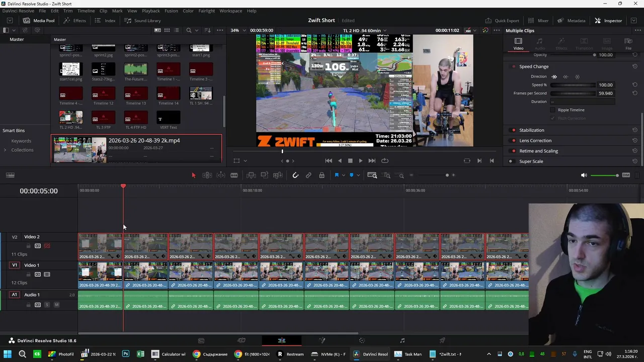The height and width of the screenshot is (362, 644).
Task: Solo the Audio 1 track
Action: 47,305
